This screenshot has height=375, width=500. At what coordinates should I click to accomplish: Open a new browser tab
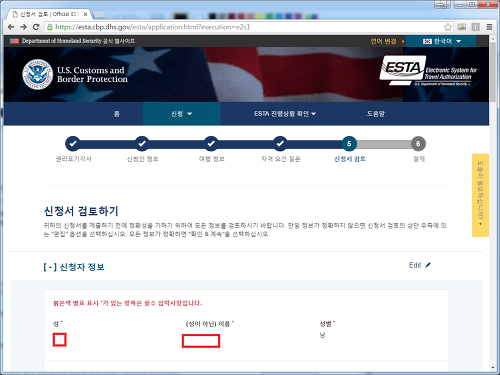(x=99, y=14)
